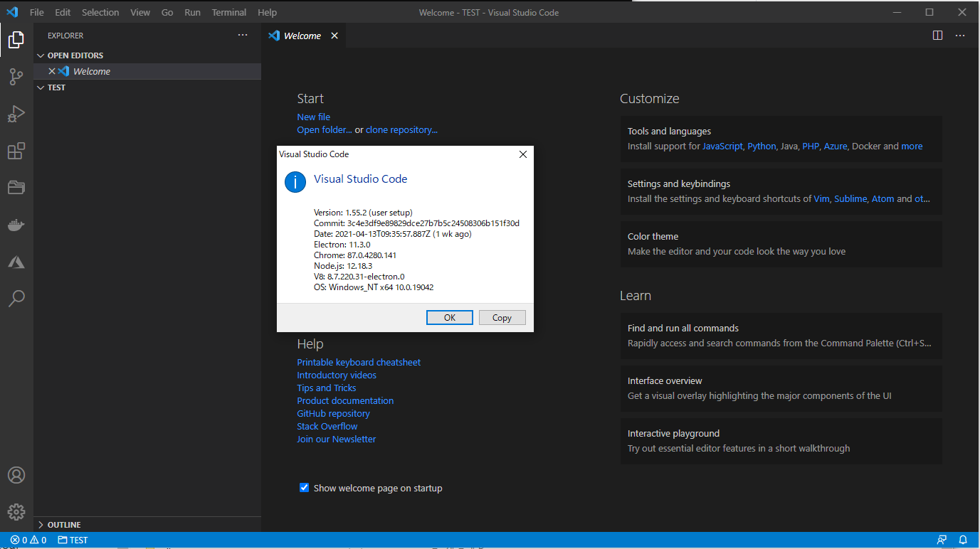
Task: Open Stack Overflow link
Action: [327, 426]
